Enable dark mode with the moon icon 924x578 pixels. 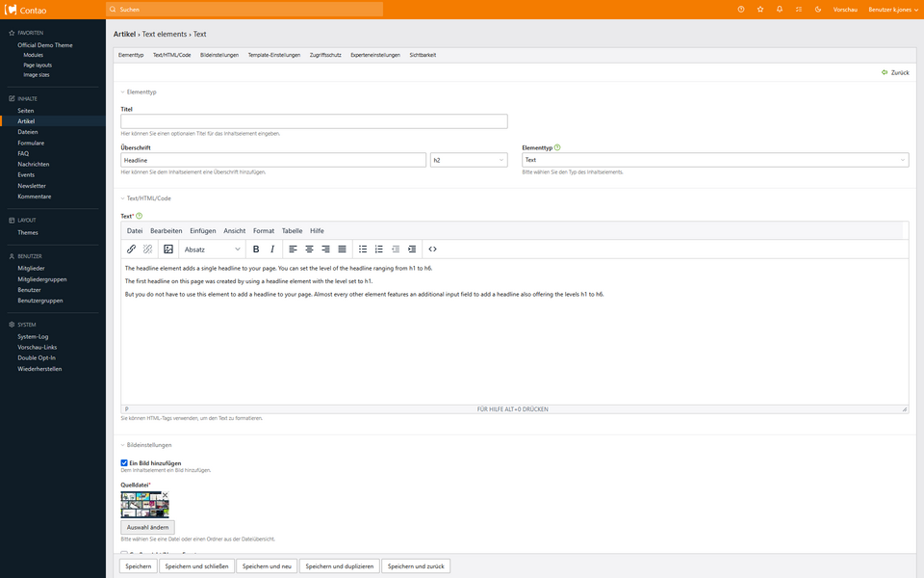click(818, 9)
